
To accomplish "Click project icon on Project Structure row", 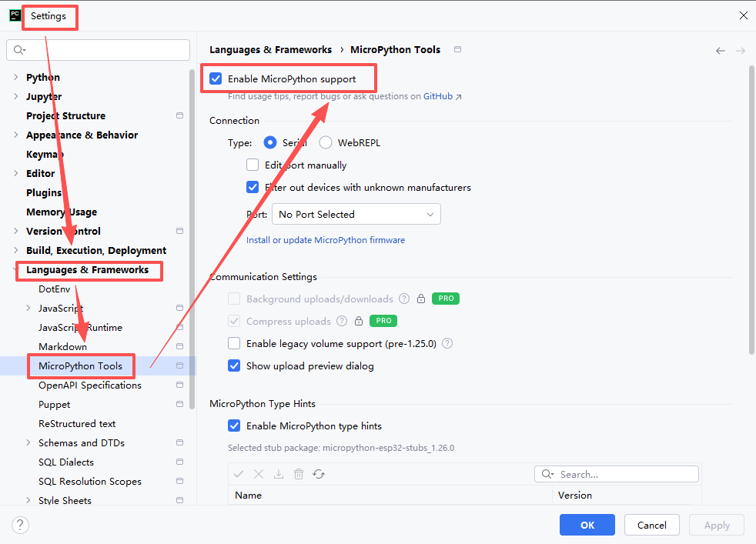I will (x=180, y=115).
